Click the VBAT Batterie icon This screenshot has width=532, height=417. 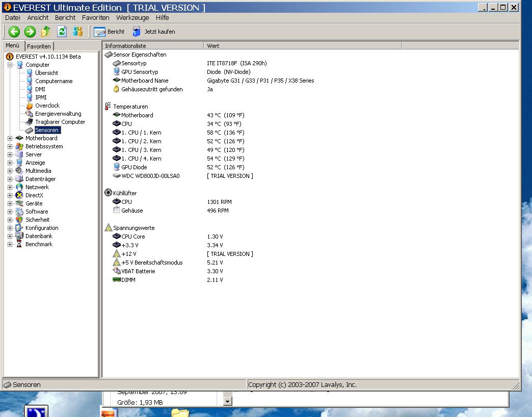coord(116,271)
